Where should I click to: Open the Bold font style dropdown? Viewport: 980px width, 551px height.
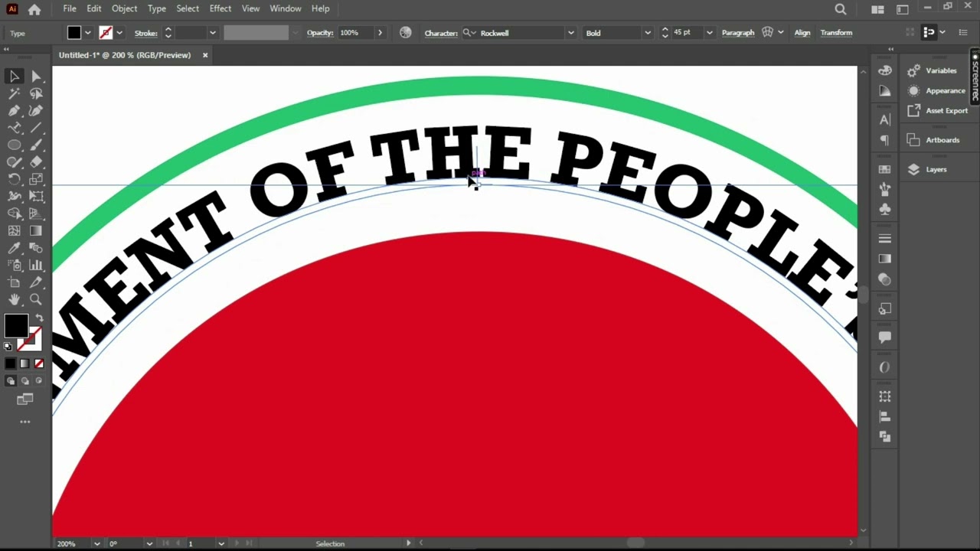coord(648,33)
